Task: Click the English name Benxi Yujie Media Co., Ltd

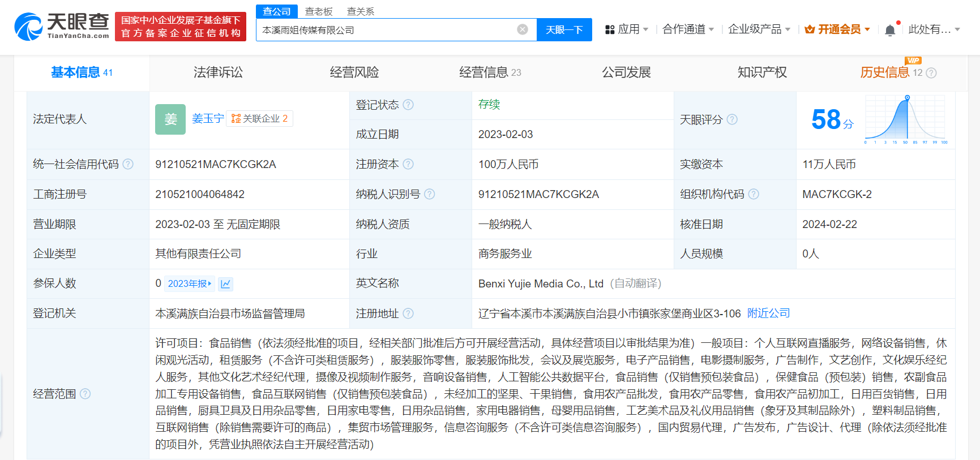Action: coord(541,283)
